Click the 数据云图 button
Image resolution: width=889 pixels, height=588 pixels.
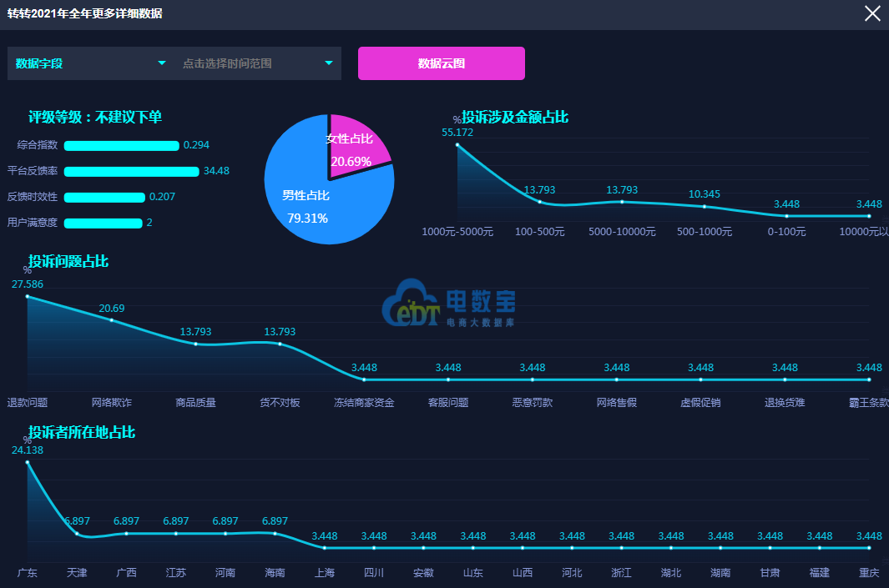click(441, 63)
